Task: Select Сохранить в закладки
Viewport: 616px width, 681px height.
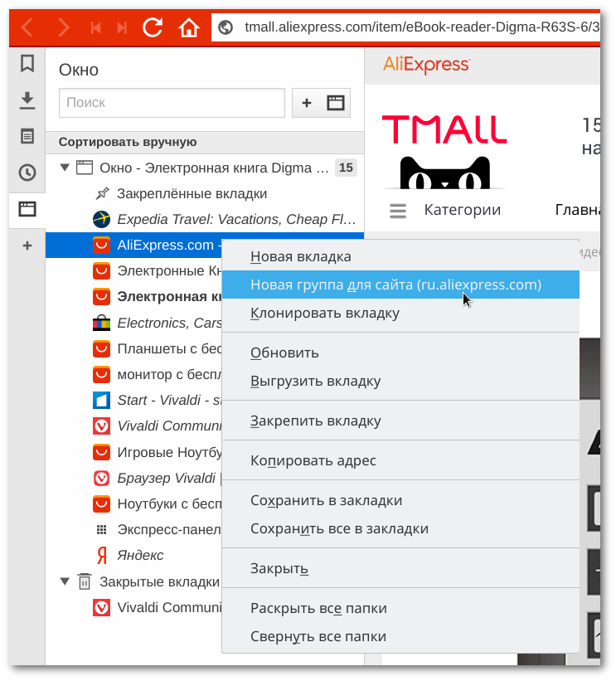Action: tap(400, 500)
